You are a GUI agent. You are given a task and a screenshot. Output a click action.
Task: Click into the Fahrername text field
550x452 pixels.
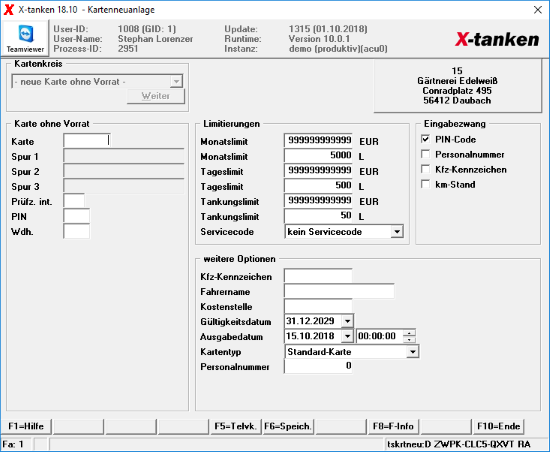pyautogui.click(x=339, y=291)
